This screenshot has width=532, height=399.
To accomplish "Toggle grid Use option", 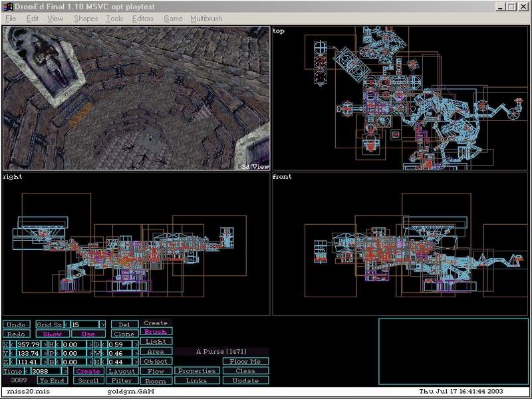I will (88, 334).
